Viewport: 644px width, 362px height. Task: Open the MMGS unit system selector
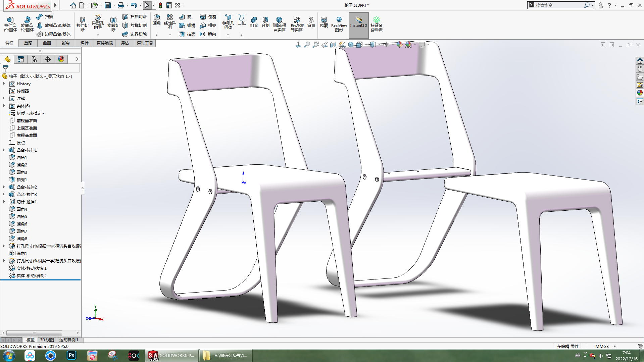coord(605,346)
